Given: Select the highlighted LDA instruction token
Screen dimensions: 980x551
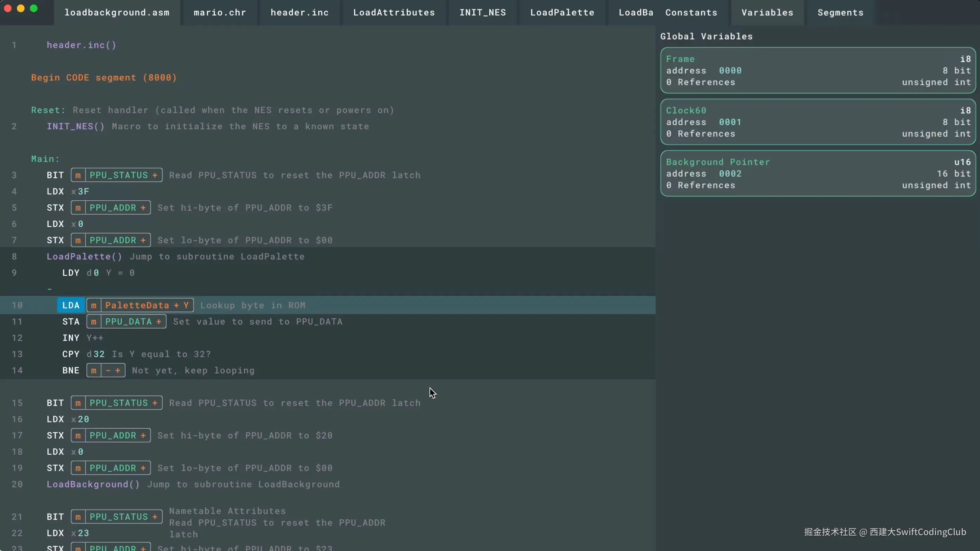Looking at the screenshot, I should (71, 305).
